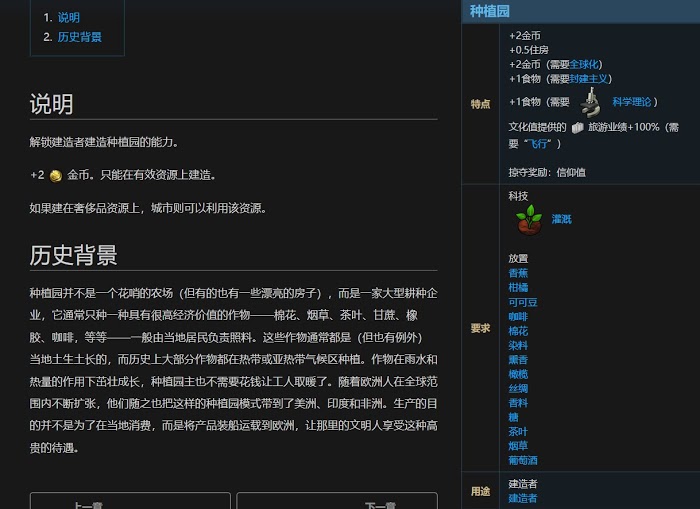Click the irrigation sprout icon

click(529, 219)
